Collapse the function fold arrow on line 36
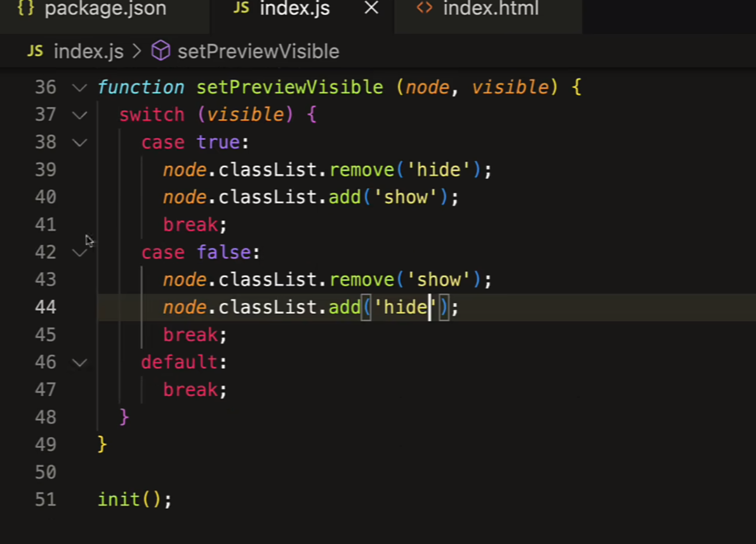This screenshot has height=544, width=756. pos(79,88)
